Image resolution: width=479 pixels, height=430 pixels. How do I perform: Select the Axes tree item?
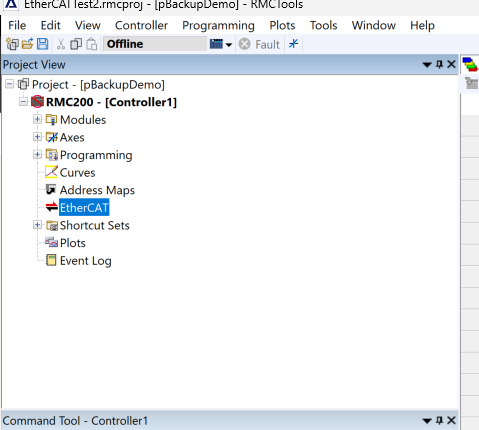72,137
